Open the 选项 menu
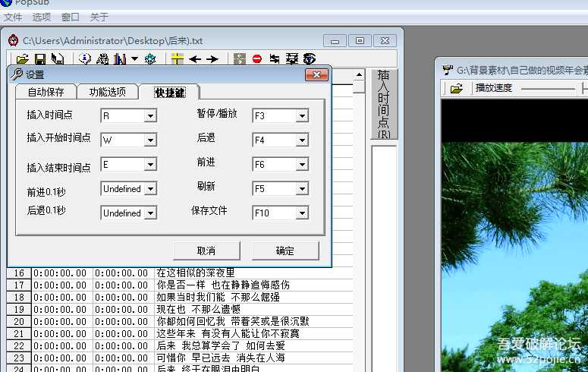The width and height of the screenshot is (588, 372). pos(42,17)
